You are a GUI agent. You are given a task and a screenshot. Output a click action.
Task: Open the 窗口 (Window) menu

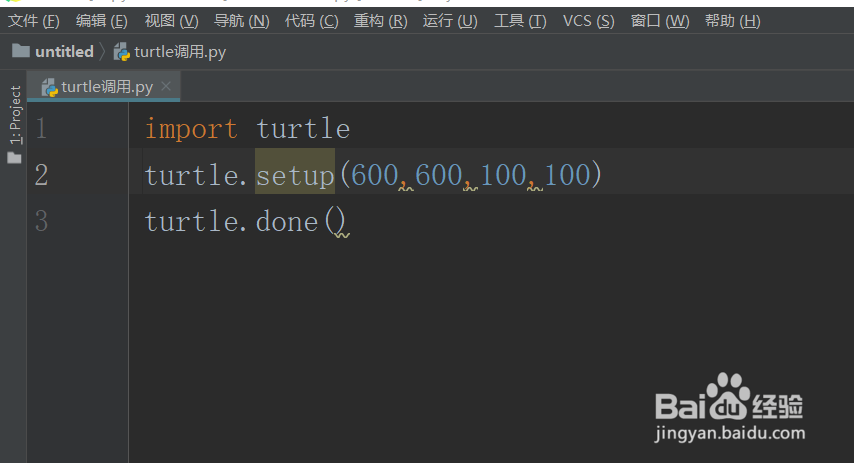click(660, 21)
